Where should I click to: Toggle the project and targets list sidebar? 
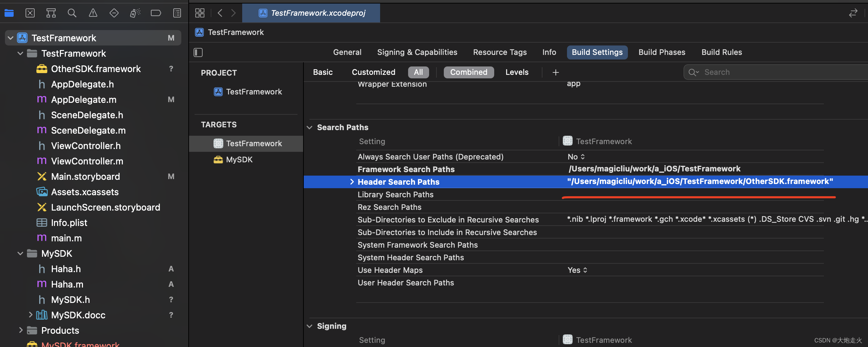[x=198, y=52]
